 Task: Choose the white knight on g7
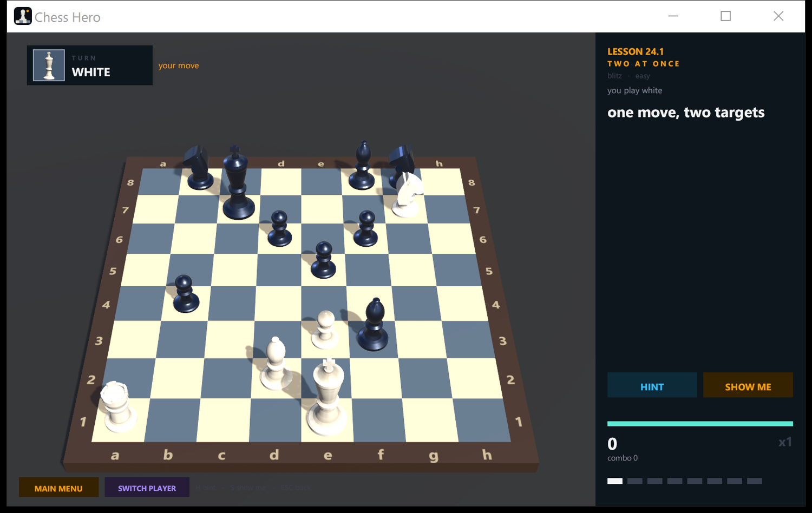pos(407,195)
